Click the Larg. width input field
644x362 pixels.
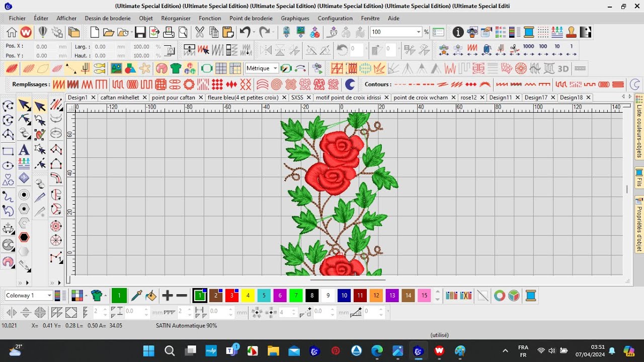[103, 46]
